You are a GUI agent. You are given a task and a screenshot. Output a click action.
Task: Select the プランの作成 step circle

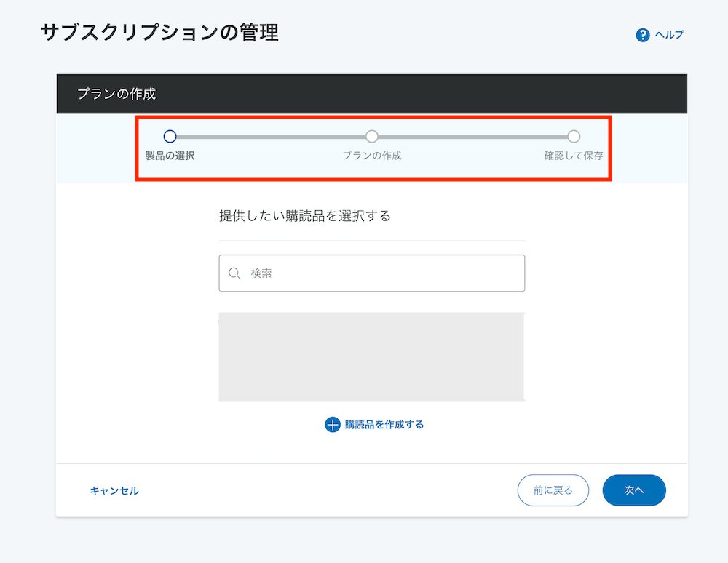click(372, 136)
